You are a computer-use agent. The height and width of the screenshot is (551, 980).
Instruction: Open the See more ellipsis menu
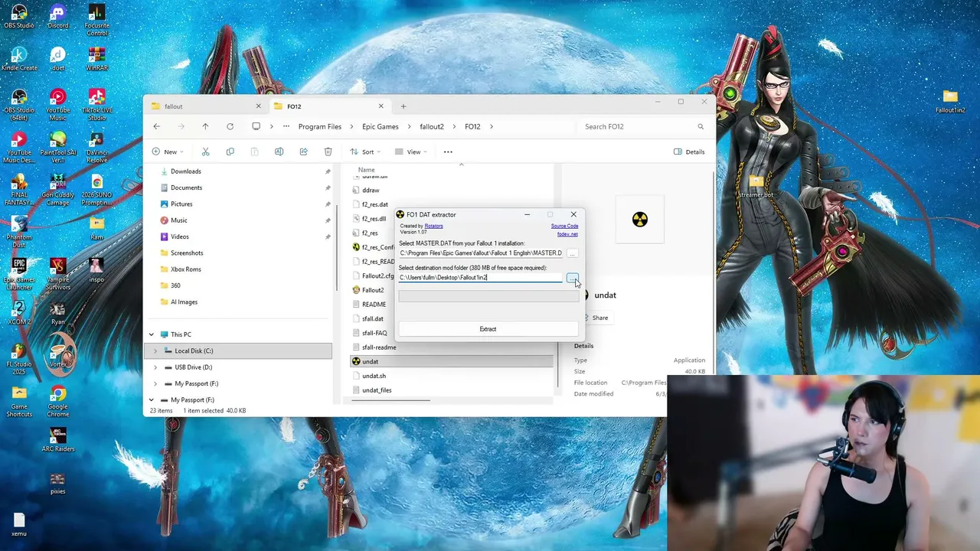click(448, 152)
